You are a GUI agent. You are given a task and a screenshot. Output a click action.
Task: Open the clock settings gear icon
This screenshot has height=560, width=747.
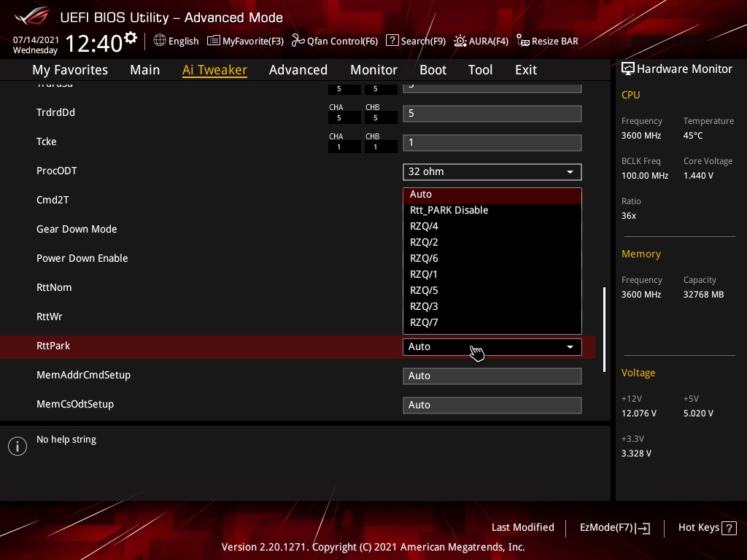pyautogui.click(x=131, y=38)
